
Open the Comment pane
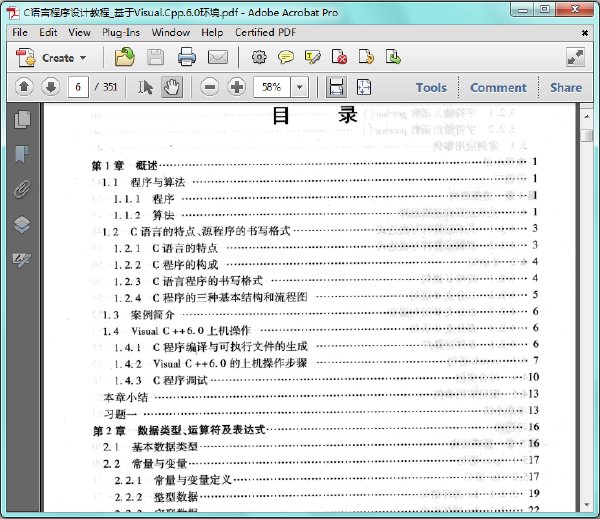click(x=498, y=88)
